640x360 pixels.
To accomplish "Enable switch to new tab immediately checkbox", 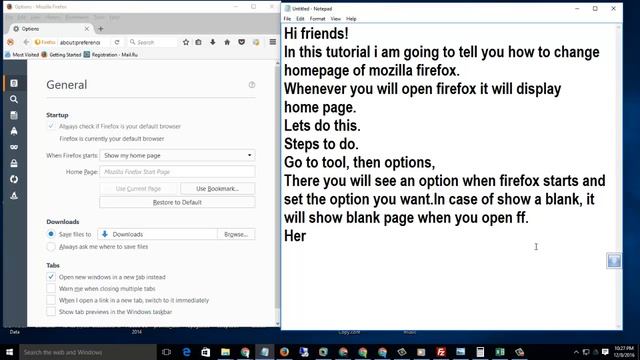I will click(51, 300).
